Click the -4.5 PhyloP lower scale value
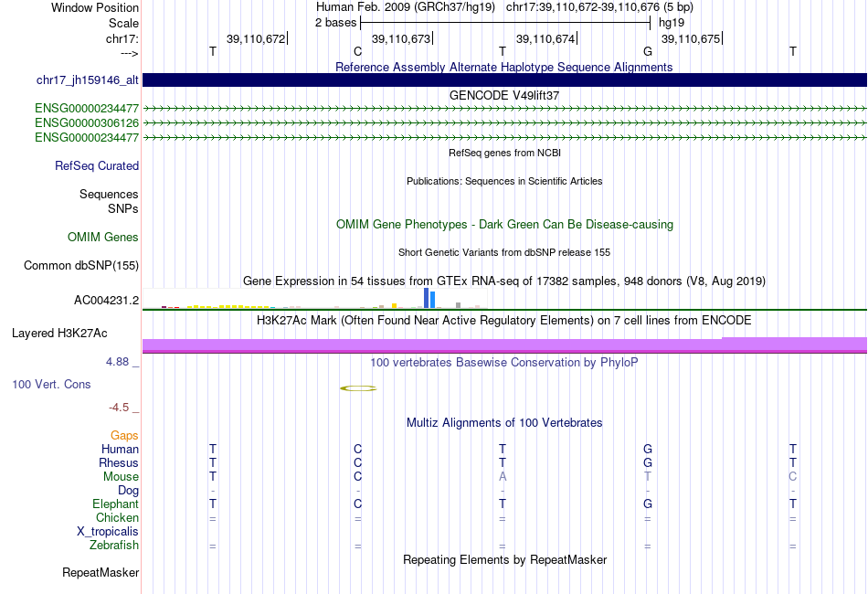868x594 pixels. pyautogui.click(x=119, y=408)
